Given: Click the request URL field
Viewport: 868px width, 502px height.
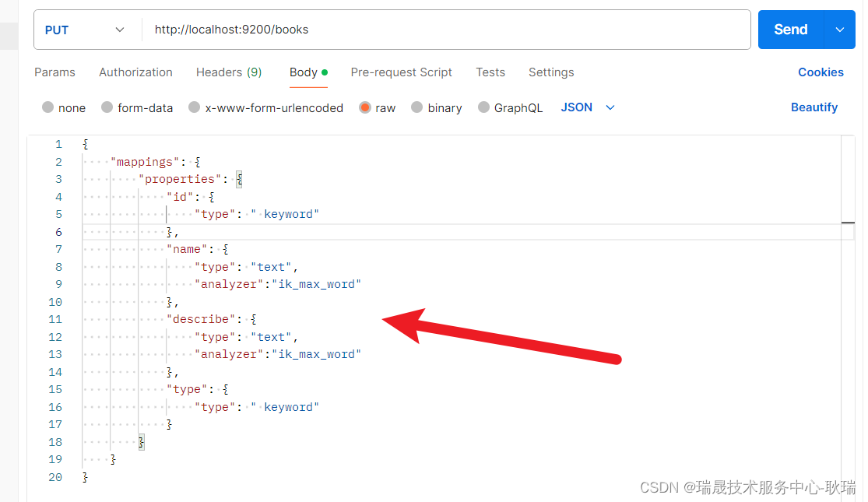Looking at the screenshot, I should pyautogui.click(x=445, y=30).
